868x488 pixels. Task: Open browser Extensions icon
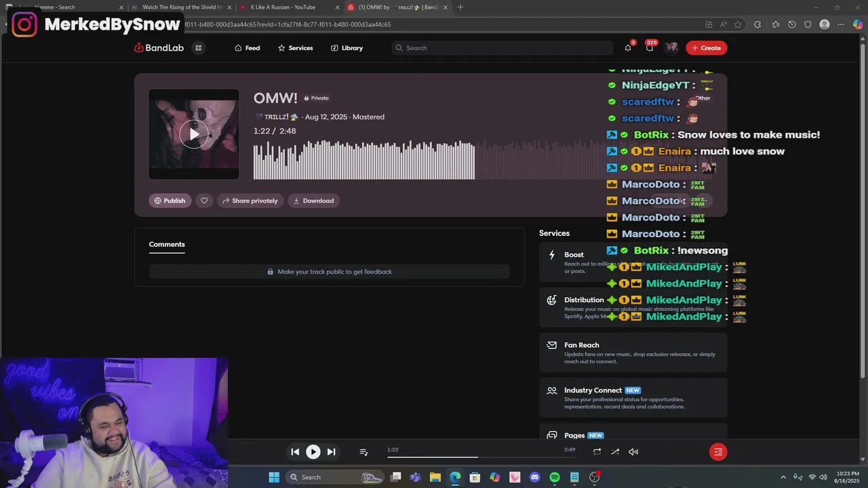(757, 24)
